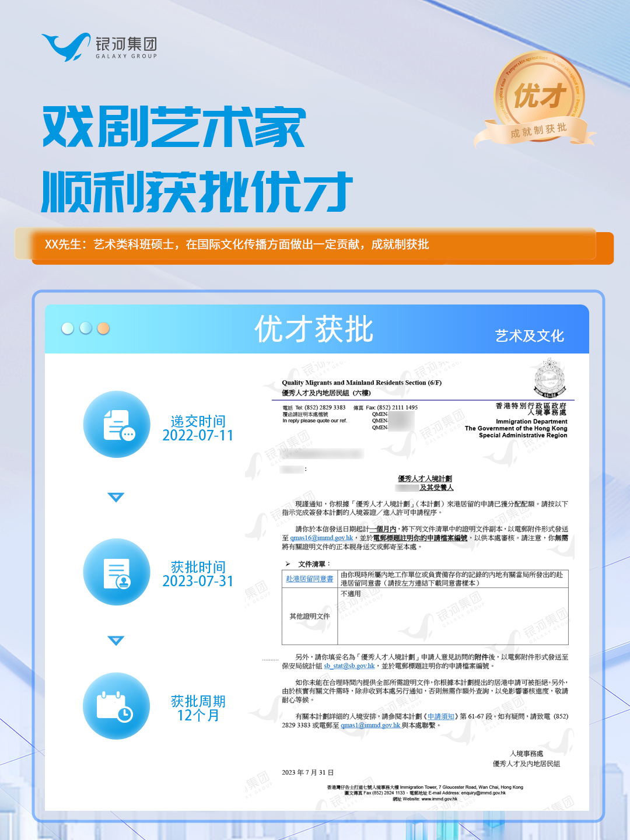
Task: Click the 申請須知 guide link
Action: click(440, 717)
